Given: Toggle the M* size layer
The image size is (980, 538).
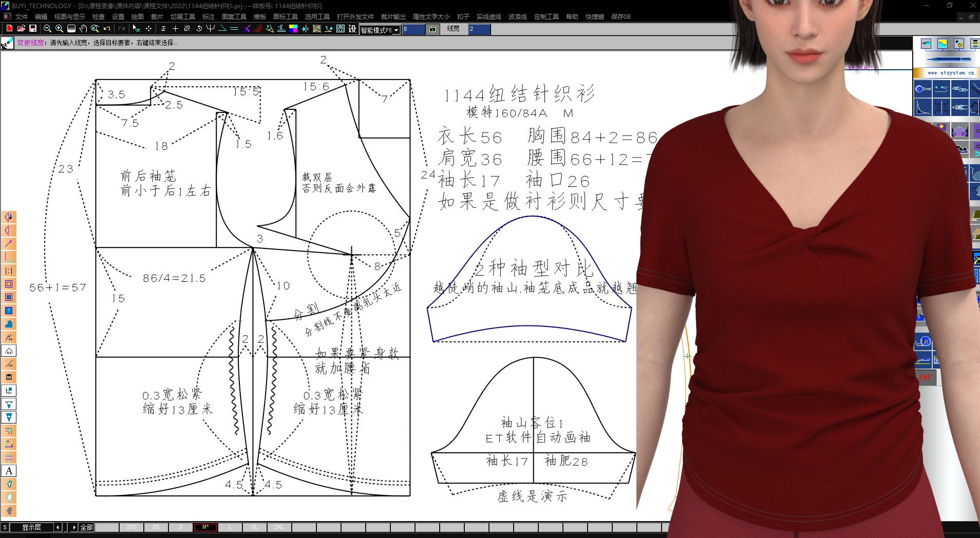Looking at the screenshot, I should pyautogui.click(x=205, y=527).
